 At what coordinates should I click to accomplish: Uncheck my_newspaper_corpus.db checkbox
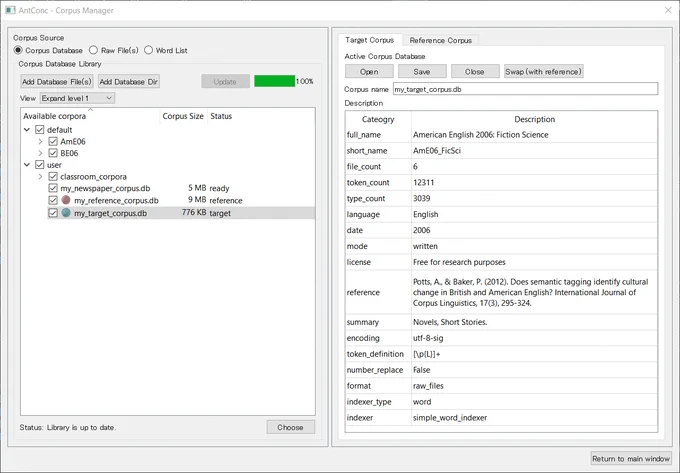point(53,188)
